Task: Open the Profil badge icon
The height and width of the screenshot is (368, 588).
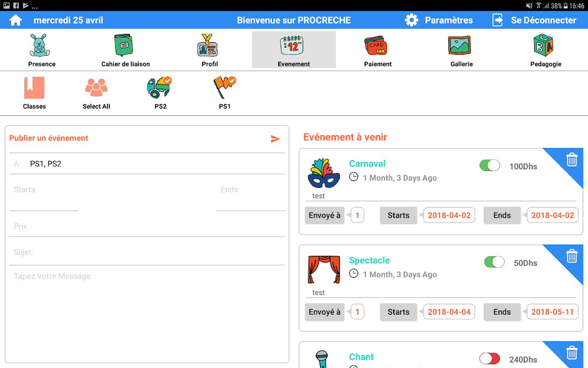Action: 208,45
